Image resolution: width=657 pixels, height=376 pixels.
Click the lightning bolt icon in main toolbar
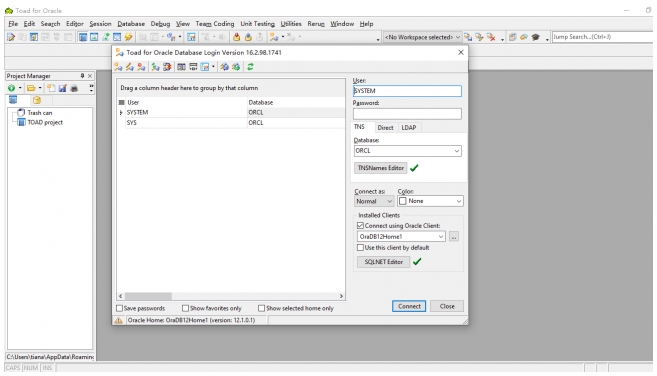click(128, 37)
